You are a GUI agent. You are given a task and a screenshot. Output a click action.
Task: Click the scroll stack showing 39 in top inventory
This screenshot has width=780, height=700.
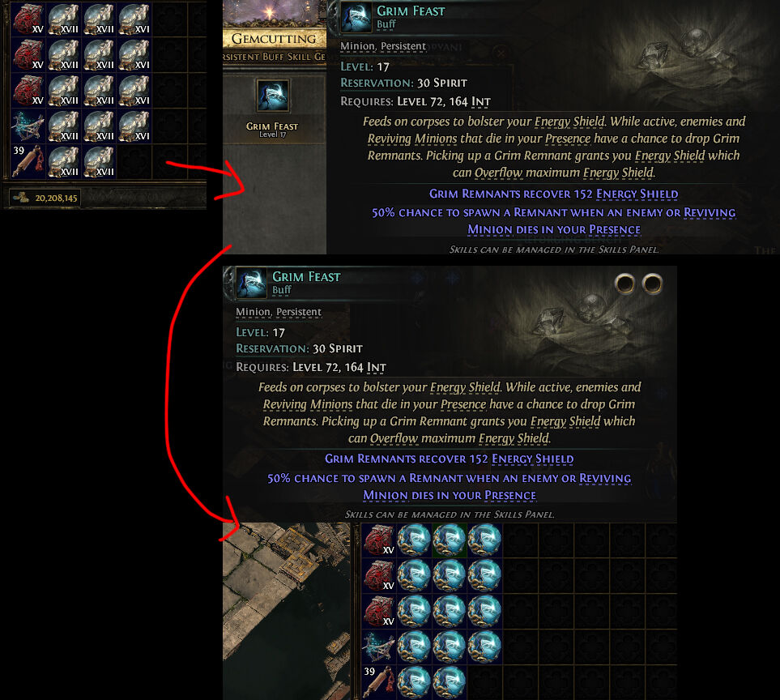(x=28, y=162)
